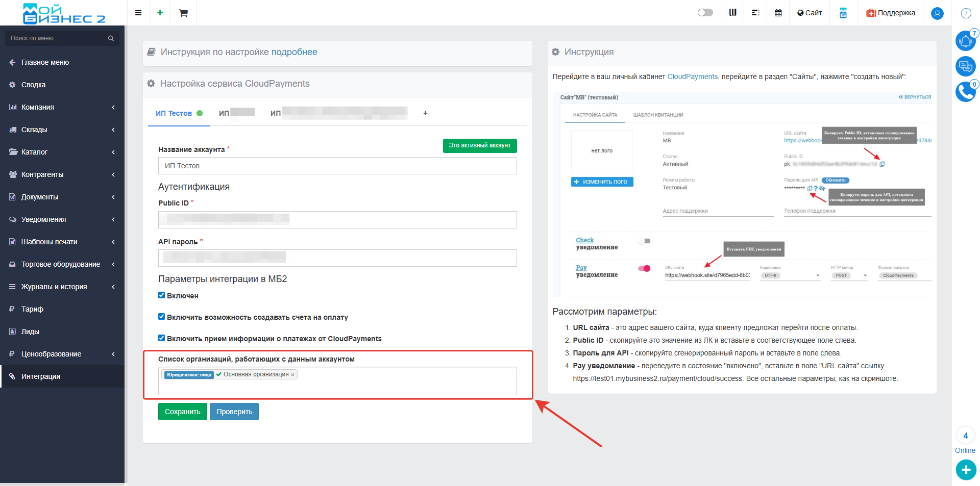Open the Лиды menu item

tap(62, 331)
